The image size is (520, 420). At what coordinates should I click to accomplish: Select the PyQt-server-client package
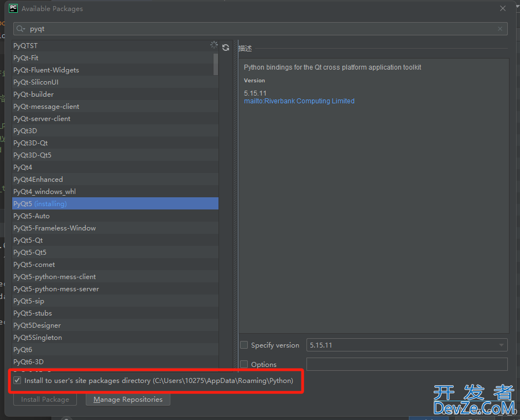[115, 119]
